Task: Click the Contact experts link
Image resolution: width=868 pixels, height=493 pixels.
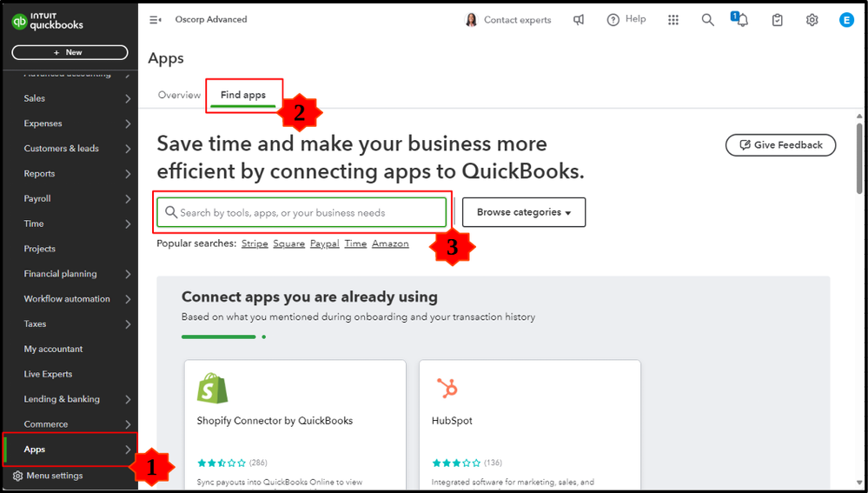Action: (518, 20)
